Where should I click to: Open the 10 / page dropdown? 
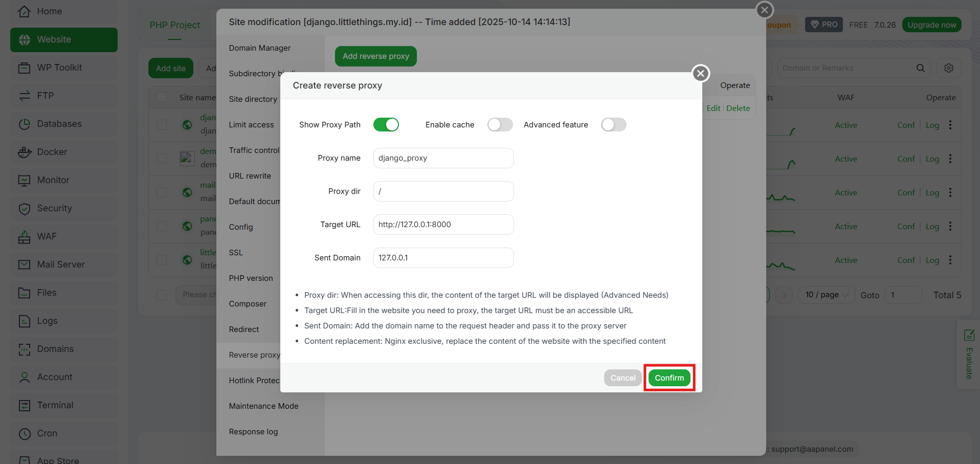[x=827, y=295]
